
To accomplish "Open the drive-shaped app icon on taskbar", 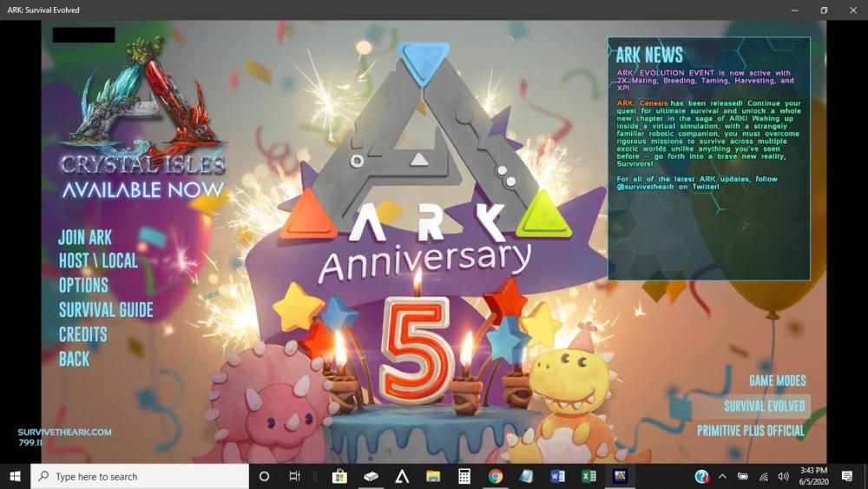I will coord(371,476).
